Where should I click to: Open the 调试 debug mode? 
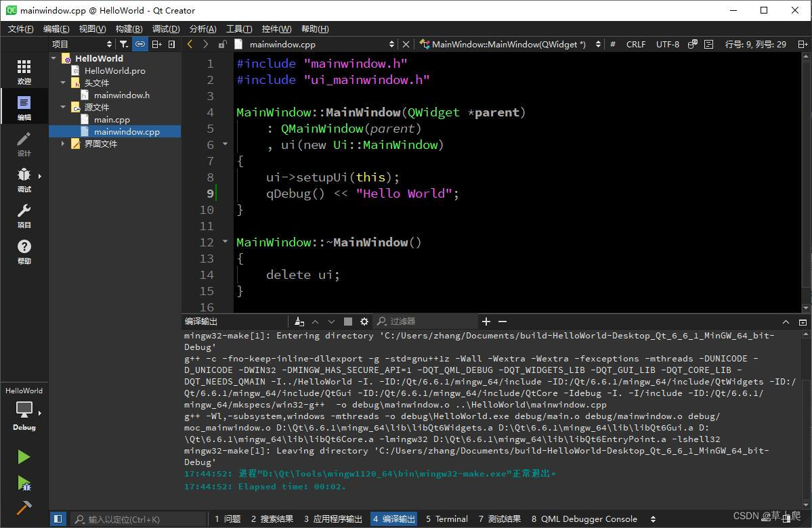point(24,179)
